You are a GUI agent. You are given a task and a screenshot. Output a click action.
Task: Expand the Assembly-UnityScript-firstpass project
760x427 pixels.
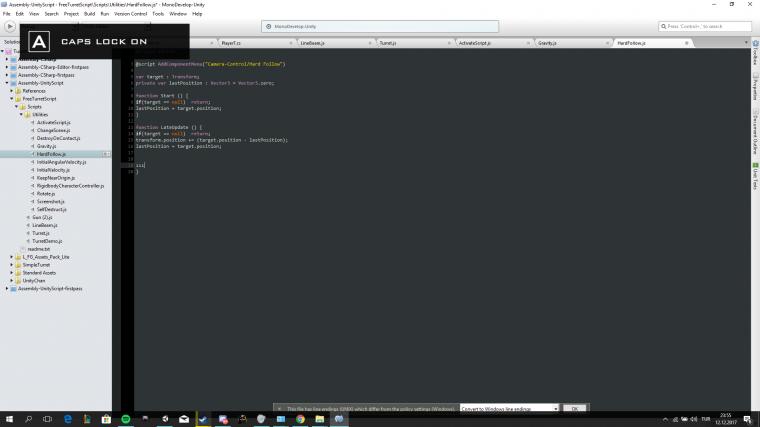pyautogui.click(x=7, y=288)
